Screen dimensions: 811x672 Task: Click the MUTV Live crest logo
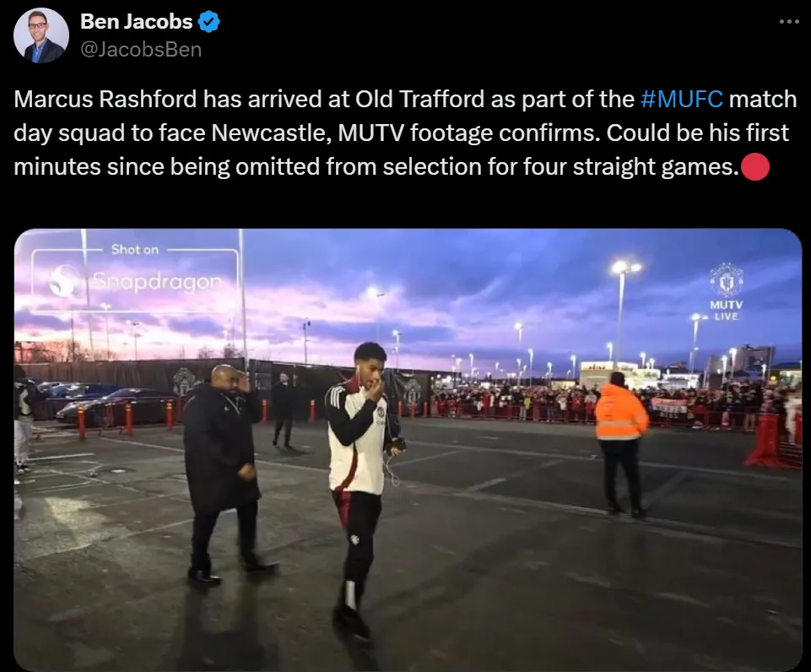point(726,281)
